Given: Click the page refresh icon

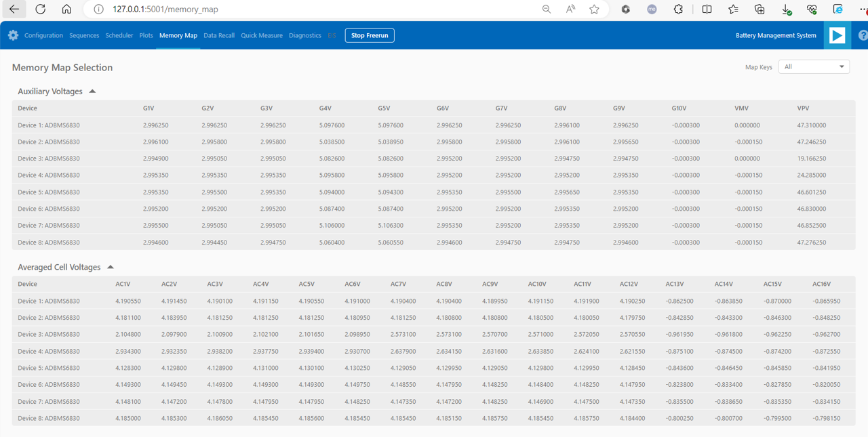Looking at the screenshot, I should coord(41,10).
